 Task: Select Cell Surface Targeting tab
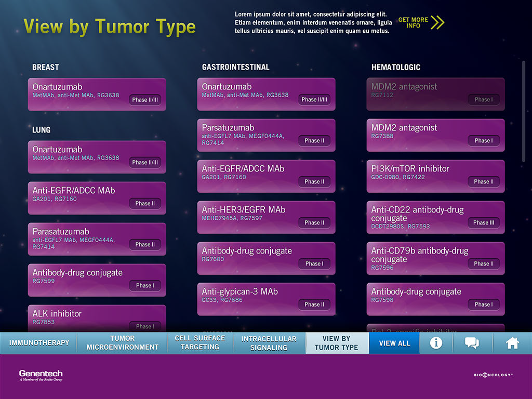pos(200,343)
